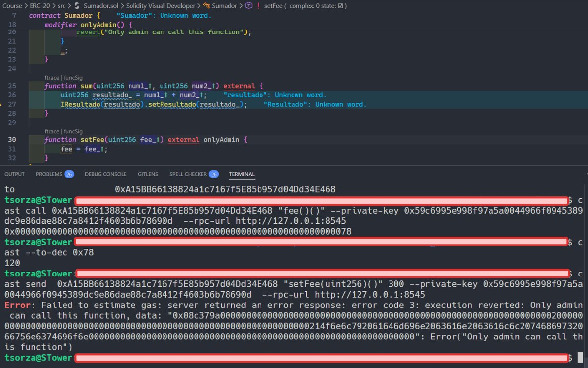Open the Course breadcrumb segment

12,5
